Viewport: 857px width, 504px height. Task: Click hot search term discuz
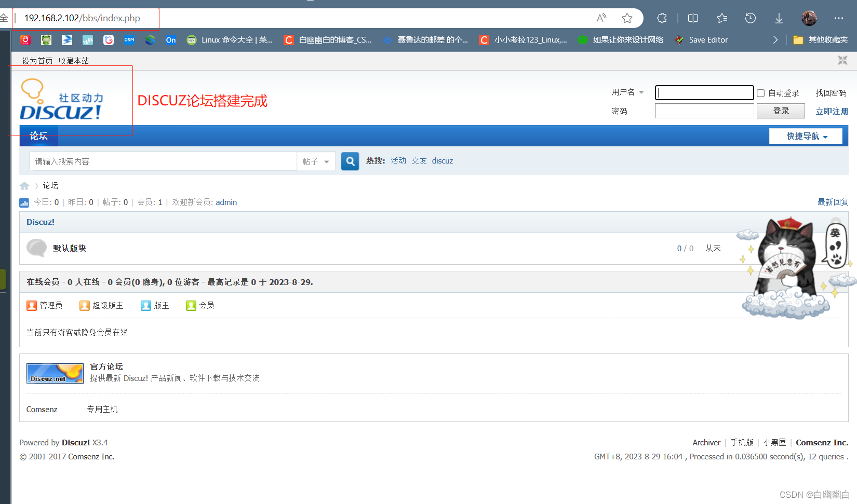click(x=443, y=161)
